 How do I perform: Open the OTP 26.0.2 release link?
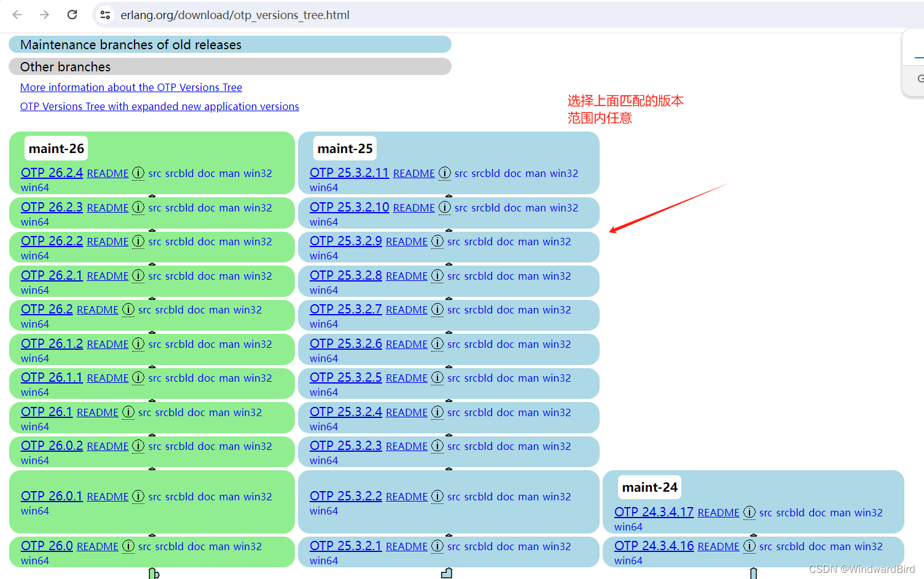click(x=52, y=446)
